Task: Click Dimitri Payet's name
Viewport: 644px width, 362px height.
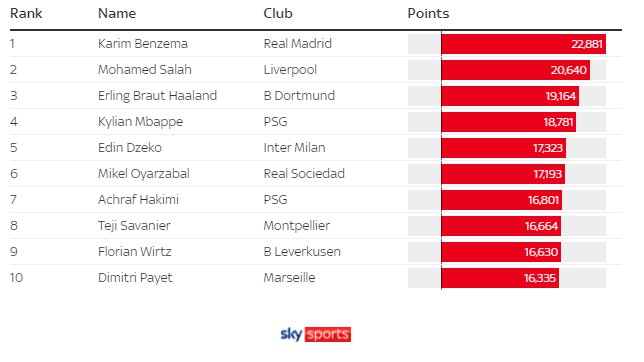Action: 135,278
